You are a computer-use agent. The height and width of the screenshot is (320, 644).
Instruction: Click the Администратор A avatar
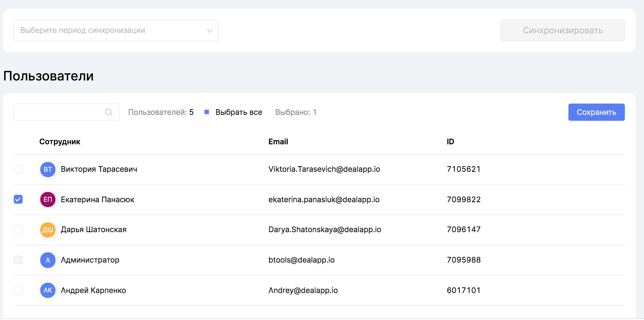click(48, 260)
